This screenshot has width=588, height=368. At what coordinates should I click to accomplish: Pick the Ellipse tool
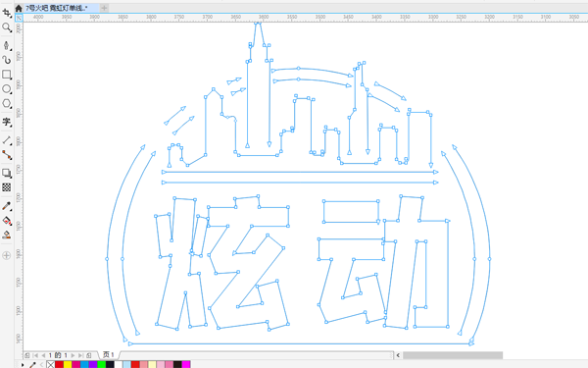[x=7, y=89]
